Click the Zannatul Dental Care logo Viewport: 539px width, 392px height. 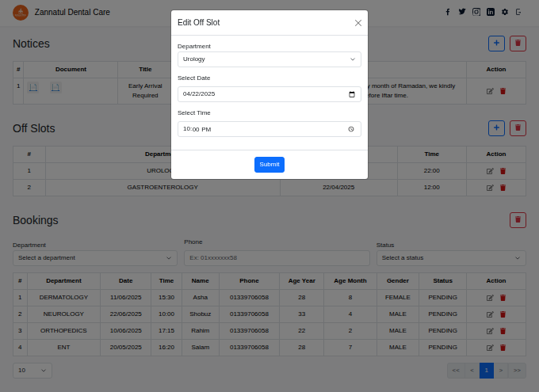coord(21,13)
